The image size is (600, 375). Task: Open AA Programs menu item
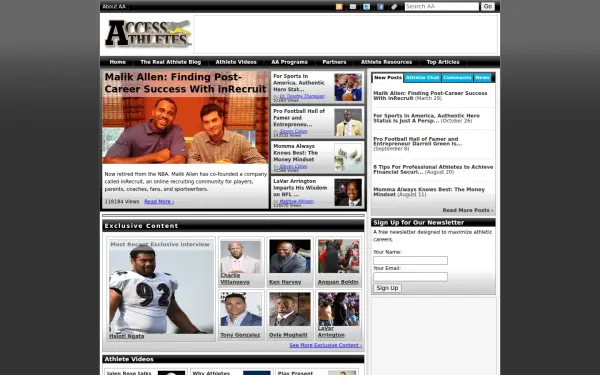click(289, 62)
